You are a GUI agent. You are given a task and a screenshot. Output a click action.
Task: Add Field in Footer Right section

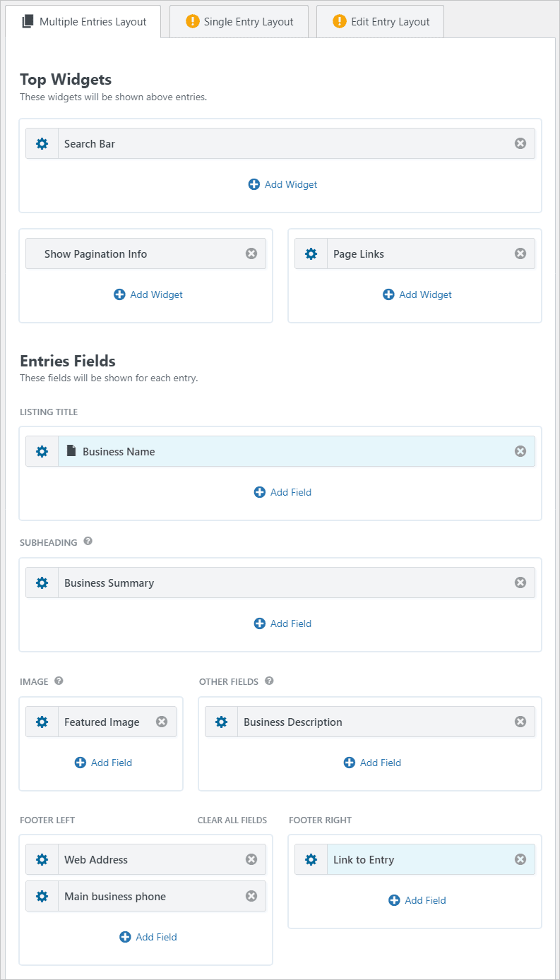(x=417, y=900)
